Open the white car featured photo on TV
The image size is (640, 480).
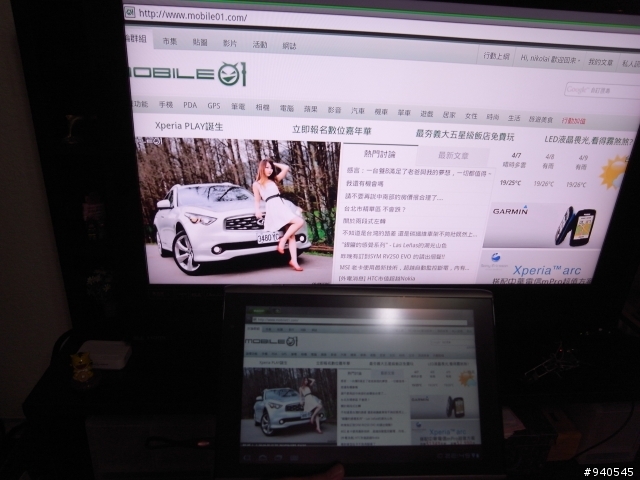[239, 210]
